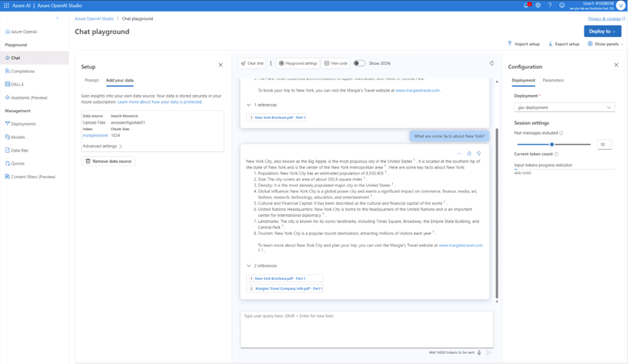The width and height of the screenshot is (628, 364).
Task: Click thumbs down on the response
Action: click(478, 154)
